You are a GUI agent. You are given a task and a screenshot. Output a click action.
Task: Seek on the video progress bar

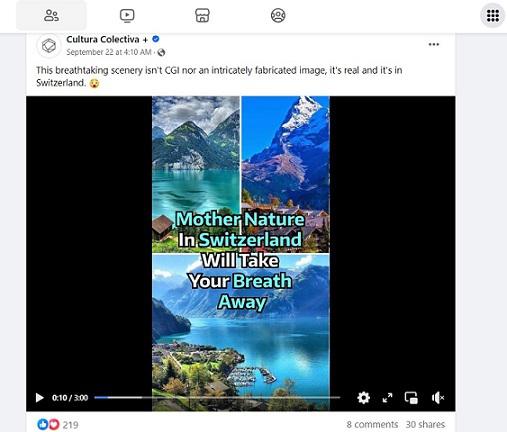217,397
